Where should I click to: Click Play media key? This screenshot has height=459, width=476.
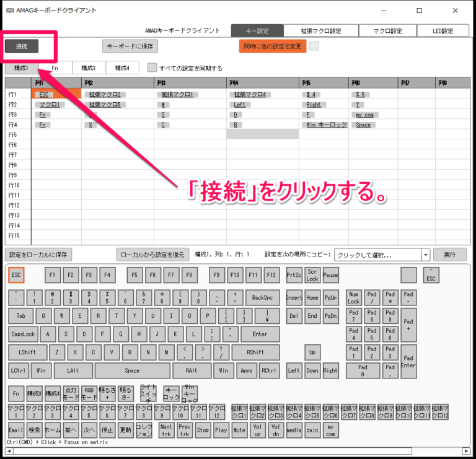[x=221, y=430]
